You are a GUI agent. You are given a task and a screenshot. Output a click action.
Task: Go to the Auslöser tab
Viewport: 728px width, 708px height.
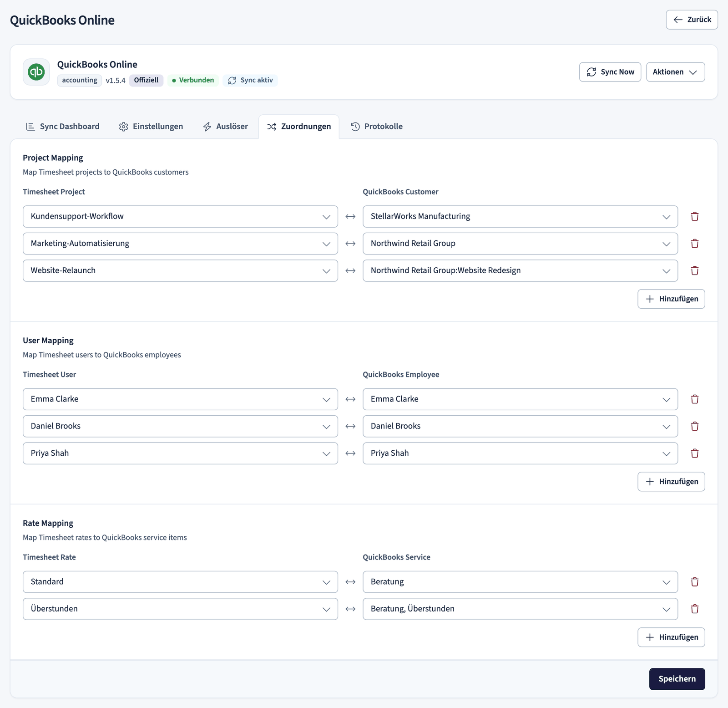(226, 127)
